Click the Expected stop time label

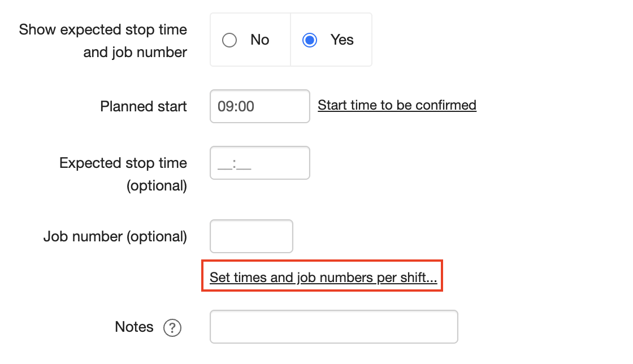coord(123,163)
